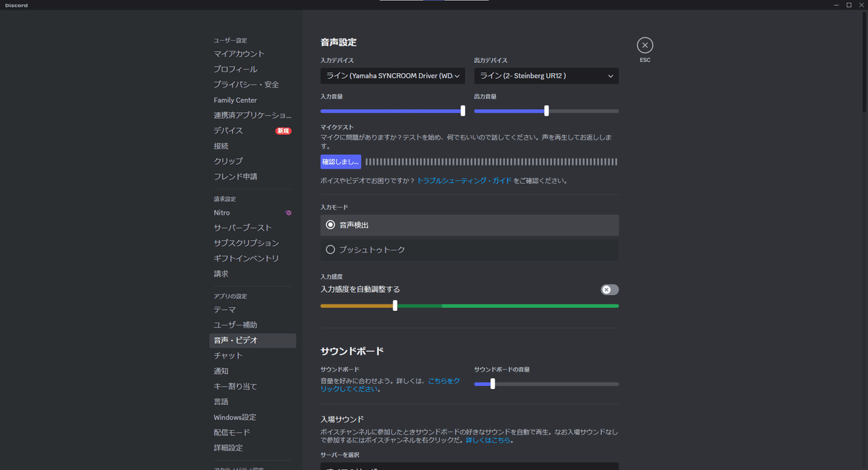Viewport: 868px width, 470px height.
Task: Open Nitro settings page
Action: click(252, 213)
